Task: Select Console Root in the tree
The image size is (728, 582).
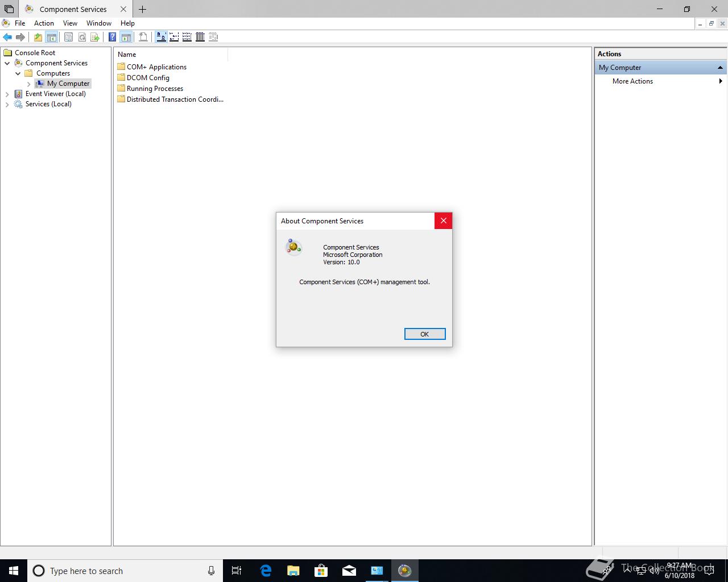Action: point(35,53)
